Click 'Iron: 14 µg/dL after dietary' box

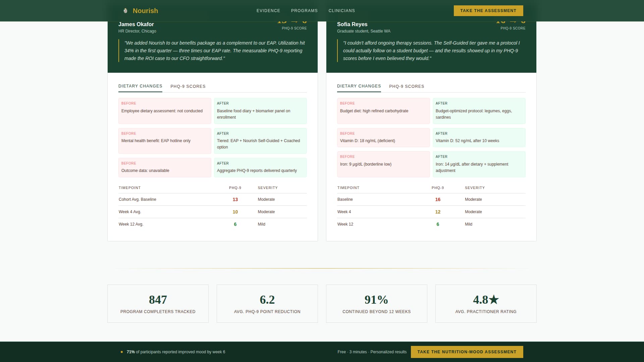click(x=479, y=164)
